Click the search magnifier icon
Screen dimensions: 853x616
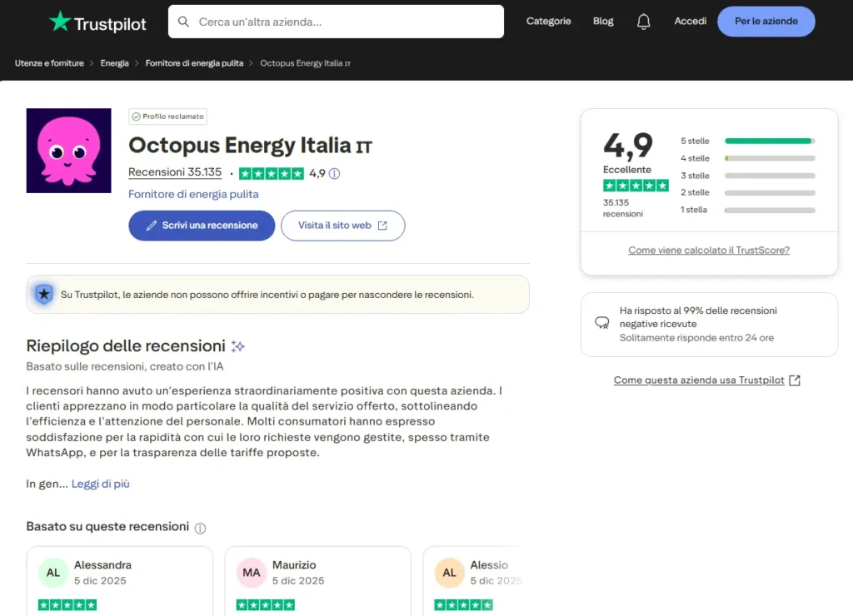pos(184,22)
